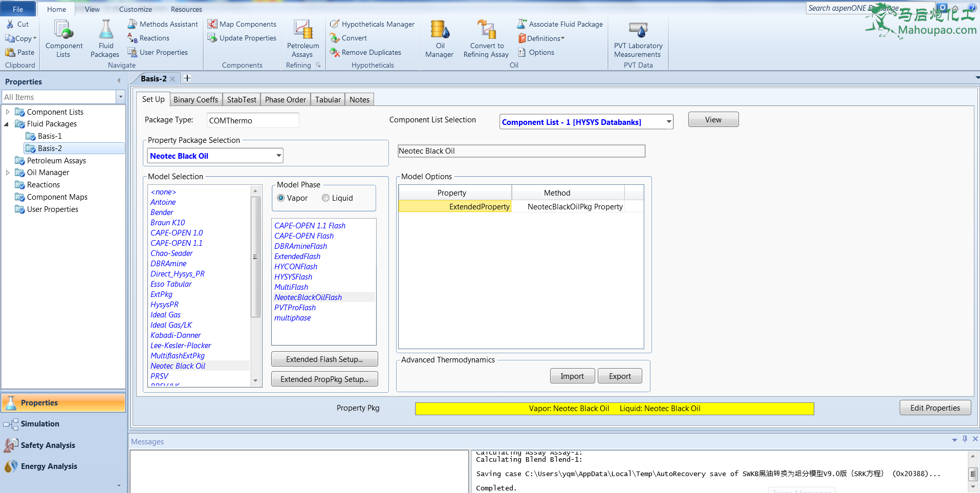
Task: Open the Notes tab
Action: [359, 100]
